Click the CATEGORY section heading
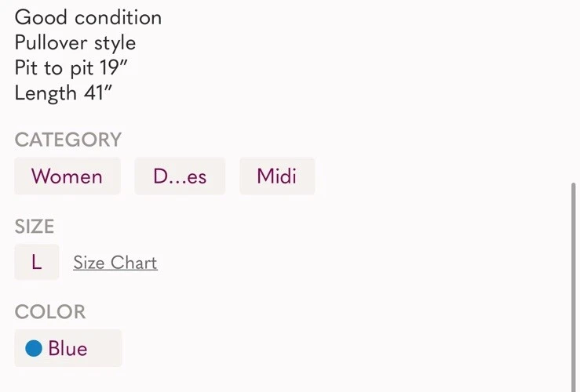580x392 pixels. 68,140
